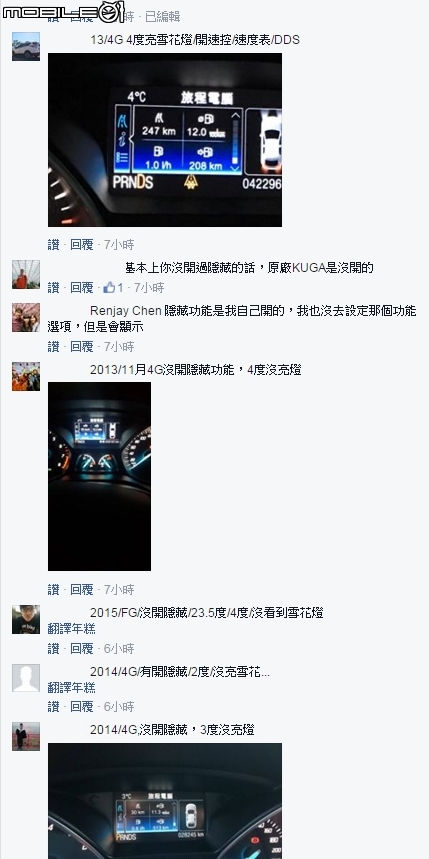Viewport: 429px width, 859px height.
Task: Open the tall dark dashboard photo
Action: pos(99,476)
